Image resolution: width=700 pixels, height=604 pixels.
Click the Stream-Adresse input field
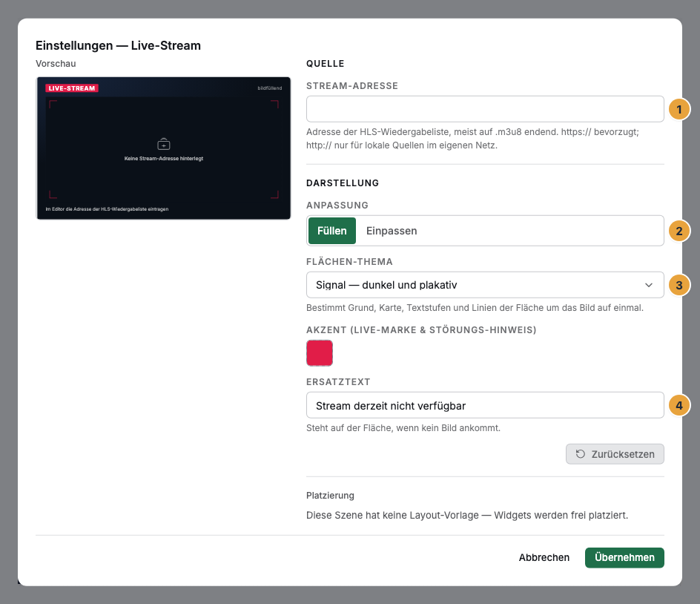coord(485,109)
